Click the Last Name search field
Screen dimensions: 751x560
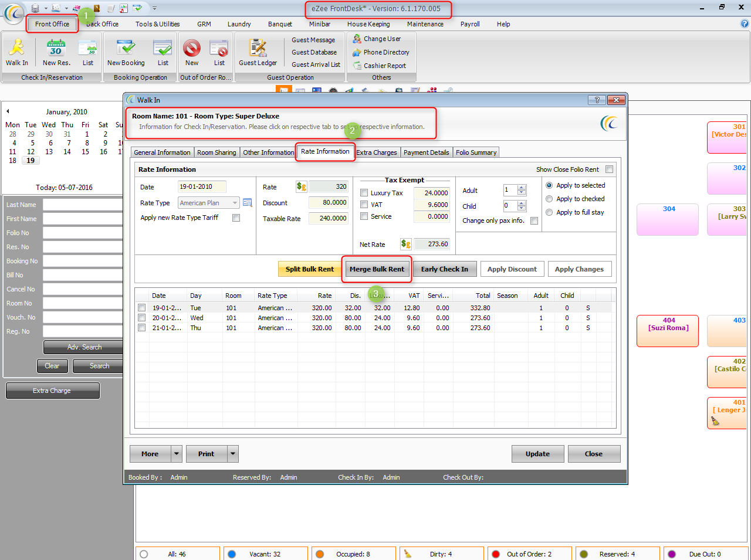pos(83,205)
